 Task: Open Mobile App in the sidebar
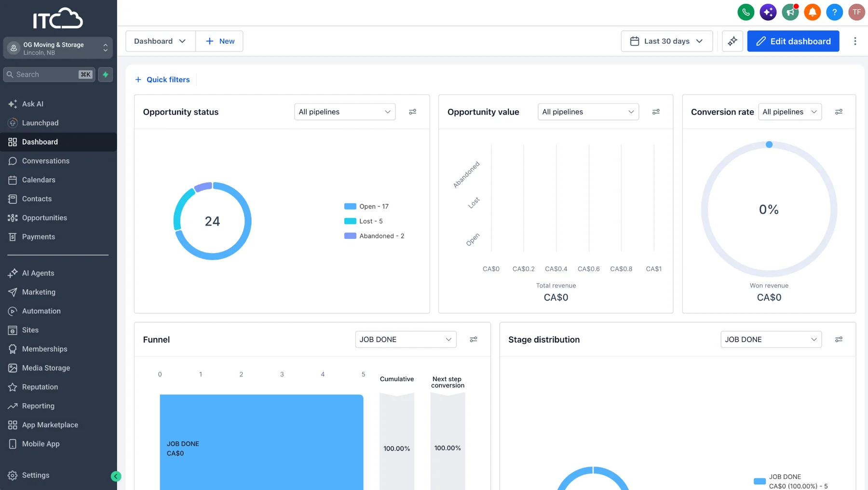(x=58, y=444)
